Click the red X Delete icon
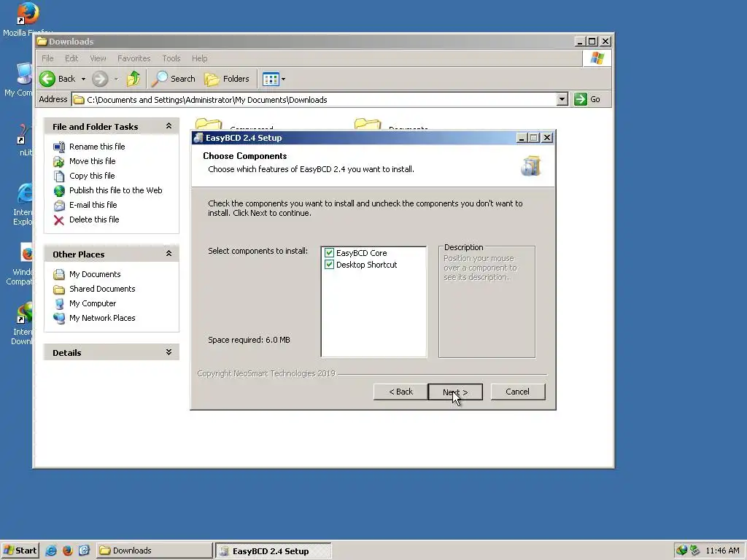This screenshot has height=560, width=747. (59, 220)
